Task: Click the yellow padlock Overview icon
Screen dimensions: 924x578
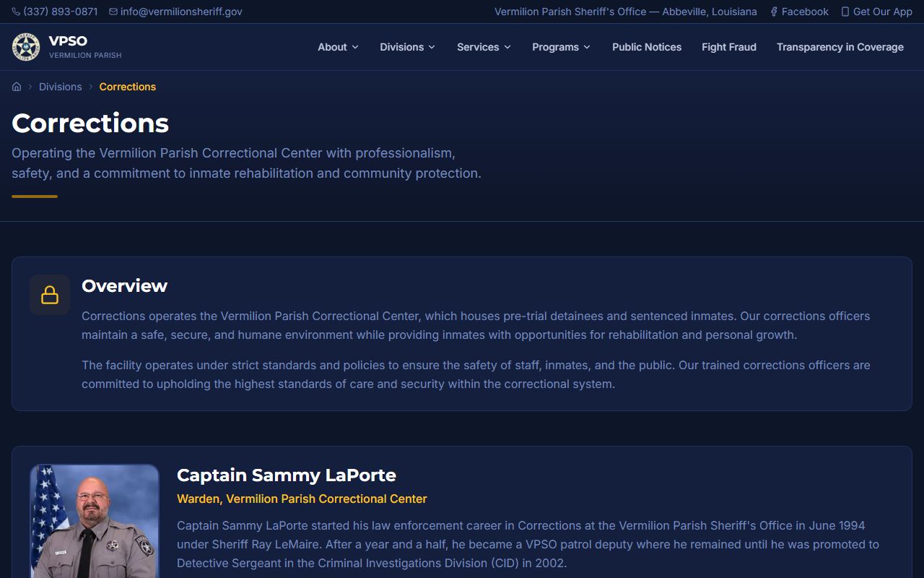Action: click(x=50, y=295)
